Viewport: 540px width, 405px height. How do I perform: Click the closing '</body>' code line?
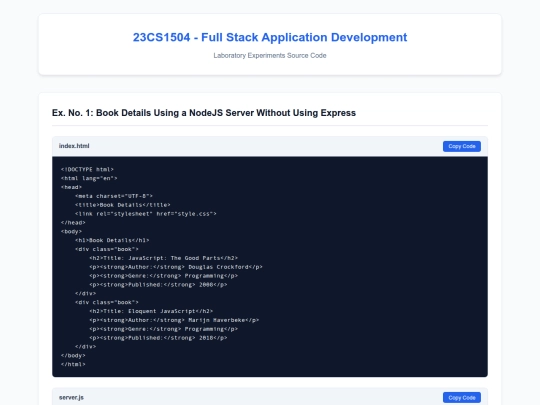tap(73, 355)
